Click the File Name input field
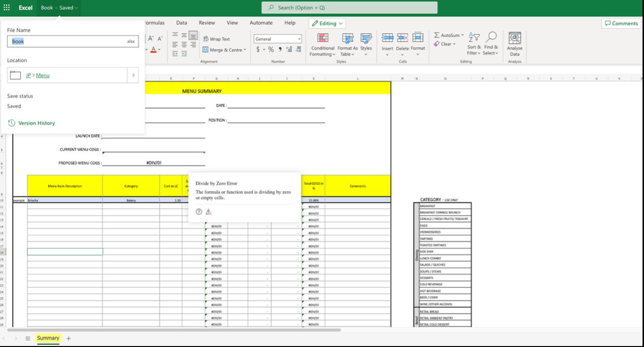The image size is (644, 347). pyautogui.click(x=72, y=41)
